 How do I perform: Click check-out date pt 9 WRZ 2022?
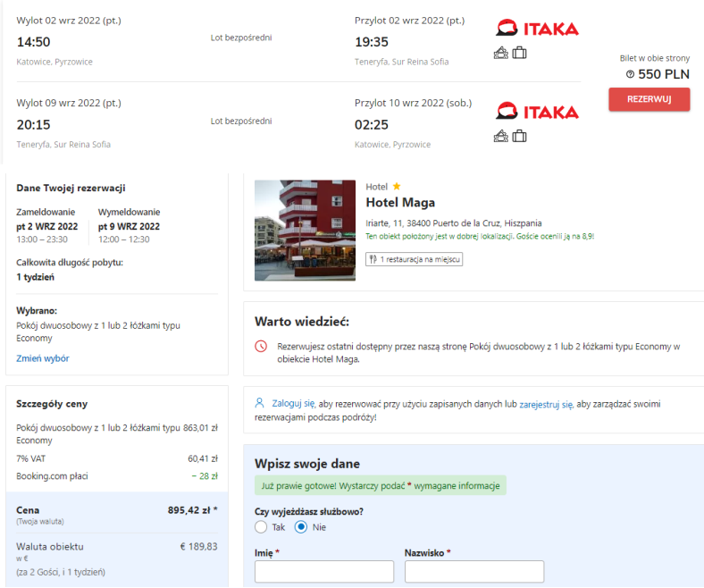tap(129, 226)
